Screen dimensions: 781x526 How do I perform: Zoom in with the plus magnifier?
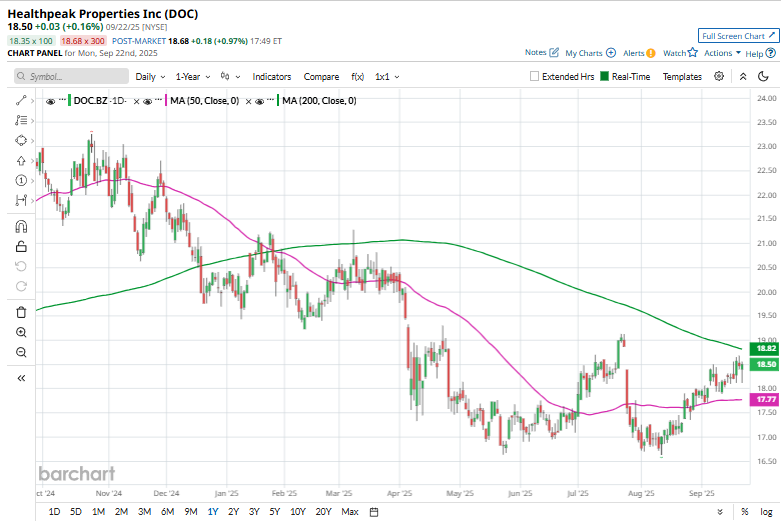click(21, 332)
